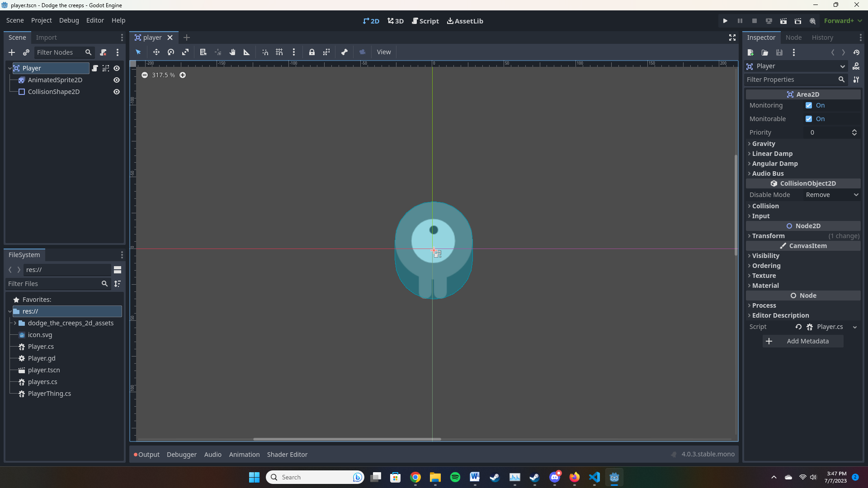Expand the Transform properties
The image size is (868, 488).
click(769, 235)
